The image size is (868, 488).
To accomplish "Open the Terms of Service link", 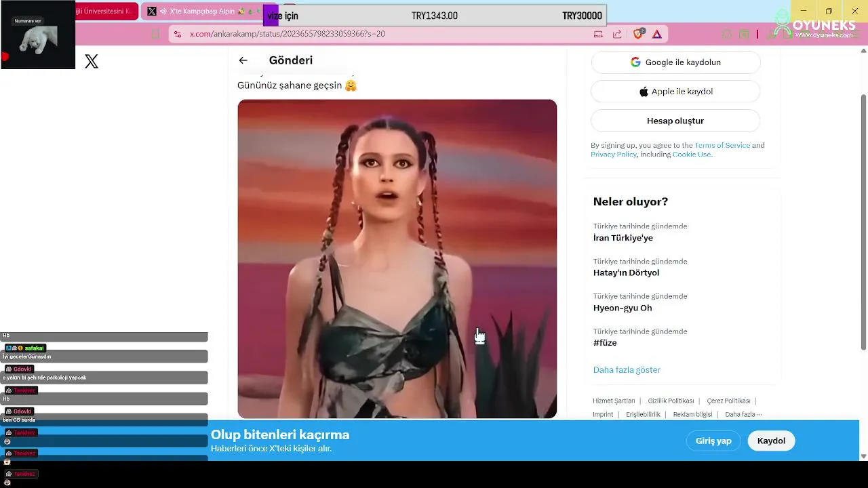I will tap(722, 145).
